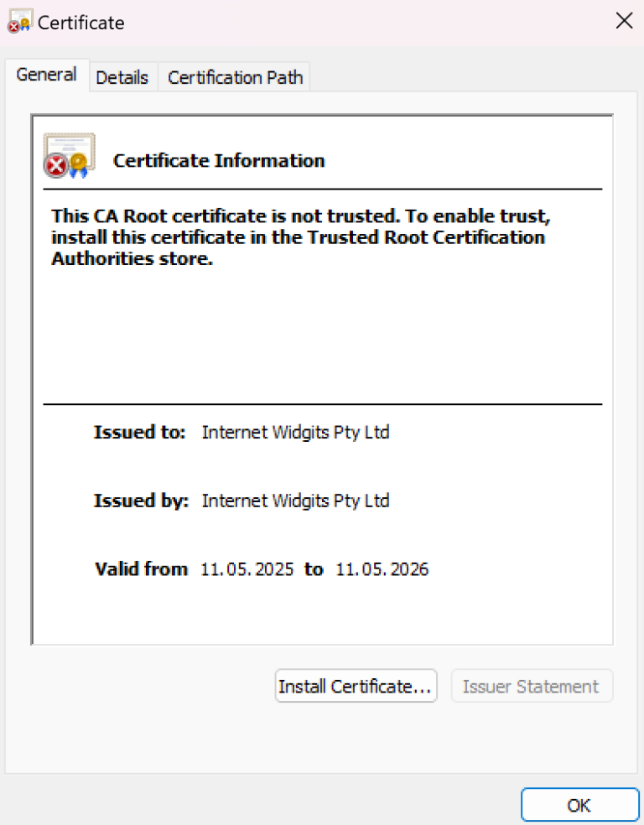This screenshot has height=825, width=644.
Task: Click the certificate paper graphic above the heading
Action: click(70, 147)
